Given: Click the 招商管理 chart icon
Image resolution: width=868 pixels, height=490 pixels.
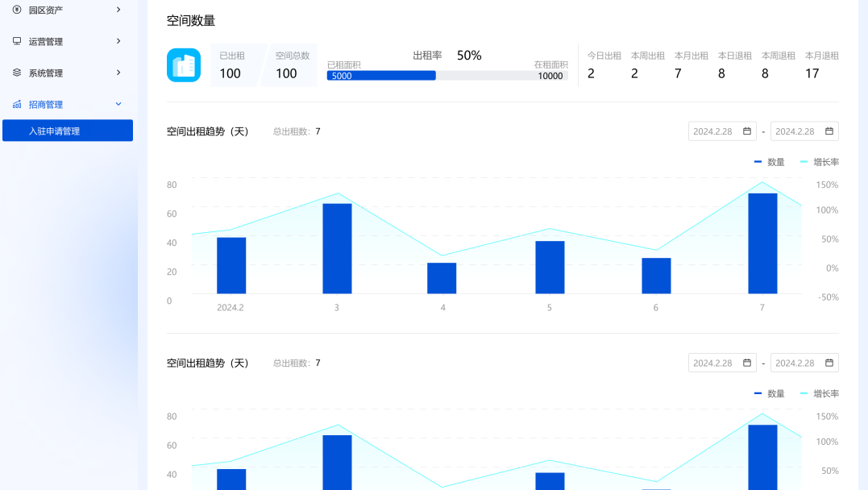Looking at the screenshot, I should click(x=17, y=104).
